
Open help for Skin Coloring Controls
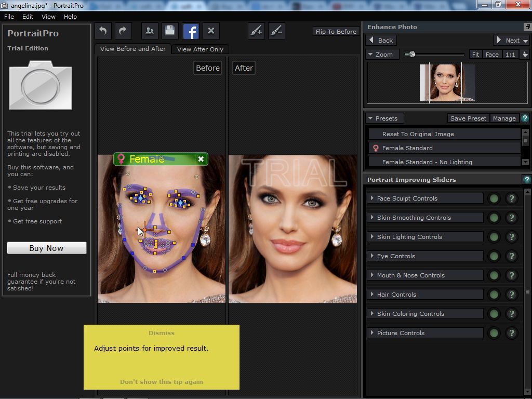point(512,314)
